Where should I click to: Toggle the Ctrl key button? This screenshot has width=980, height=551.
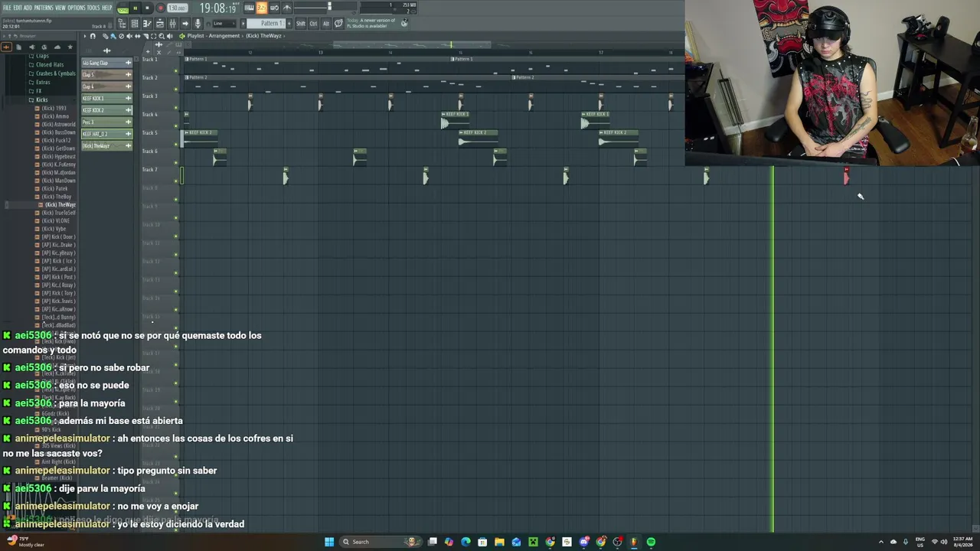point(313,24)
